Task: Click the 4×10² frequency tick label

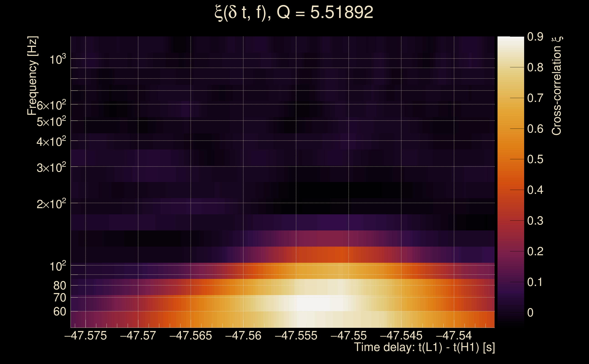Action: (51, 142)
